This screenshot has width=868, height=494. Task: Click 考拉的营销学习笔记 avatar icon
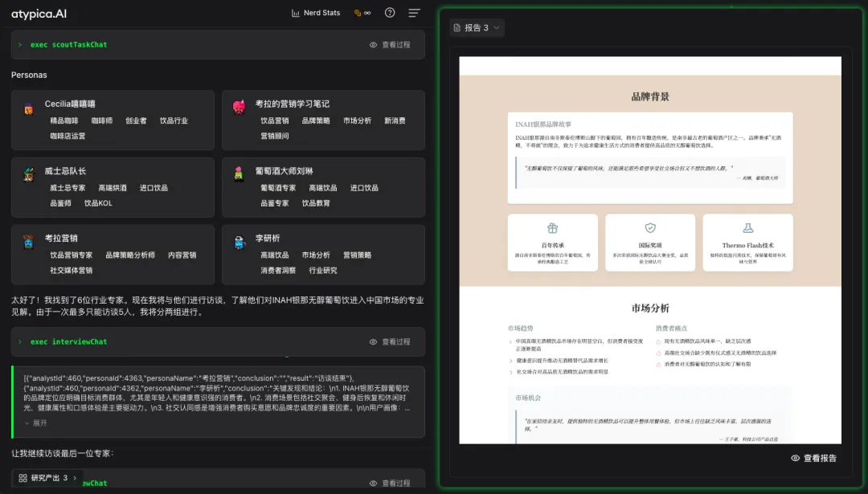[240, 107]
